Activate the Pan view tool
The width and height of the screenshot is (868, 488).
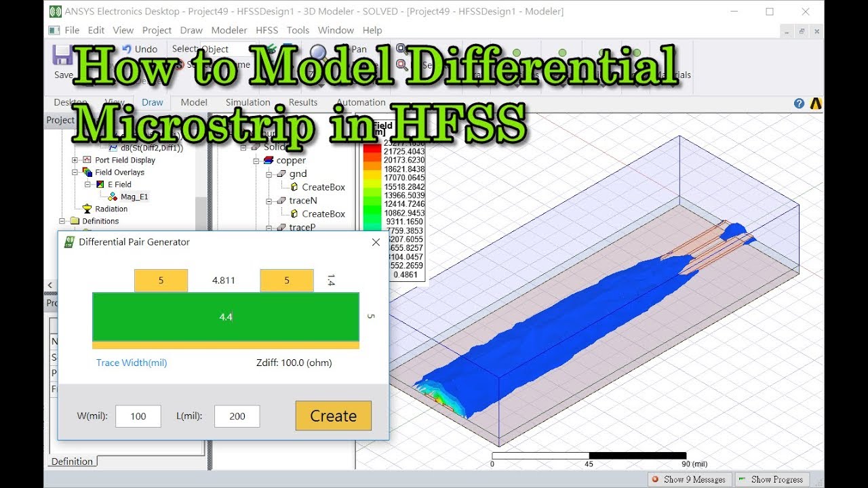click(x=359, y=49)
